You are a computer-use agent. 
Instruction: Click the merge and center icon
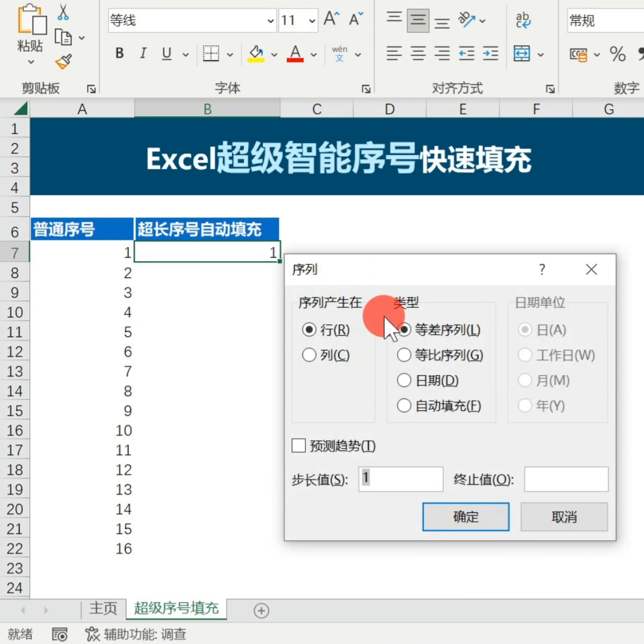pos(522,54)
